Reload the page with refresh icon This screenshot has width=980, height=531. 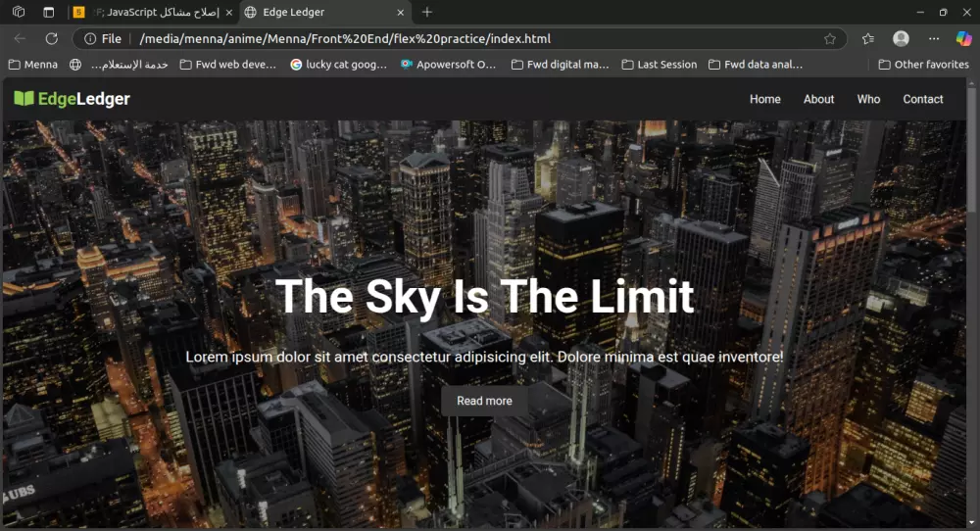pyautogui.click(x=52, y=39)
